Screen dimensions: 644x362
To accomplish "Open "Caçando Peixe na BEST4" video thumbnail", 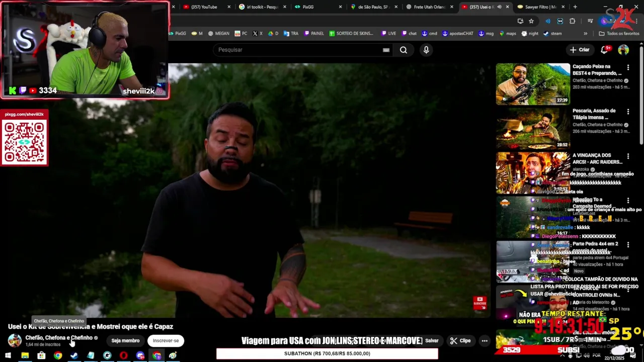I will point(533,84).
